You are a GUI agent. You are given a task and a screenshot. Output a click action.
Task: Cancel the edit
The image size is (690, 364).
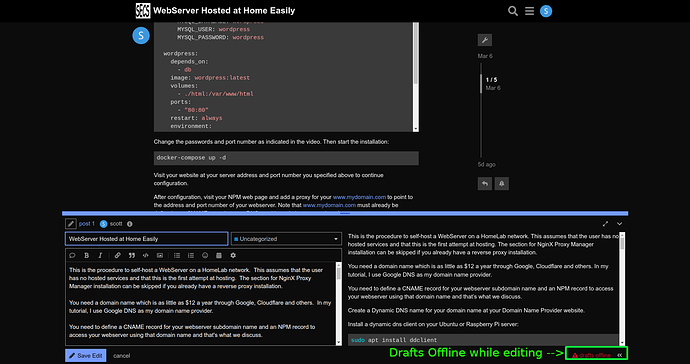coord(121,356)
